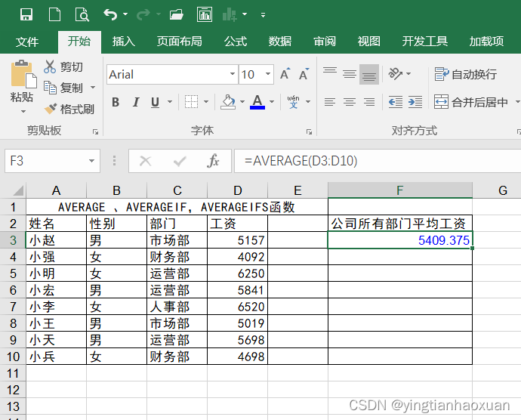This screenshot has height=420, width=521.
Task: Click the cancel X icon in formula bar
Action: coord(145,161)
